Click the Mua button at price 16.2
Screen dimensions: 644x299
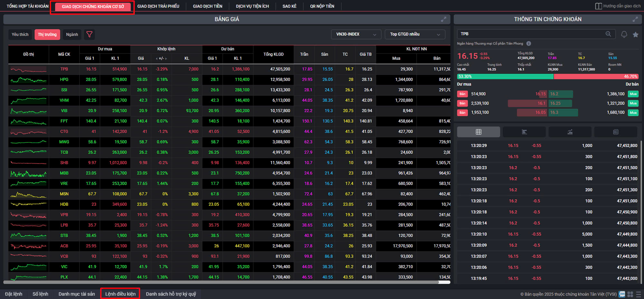(633, 94)
